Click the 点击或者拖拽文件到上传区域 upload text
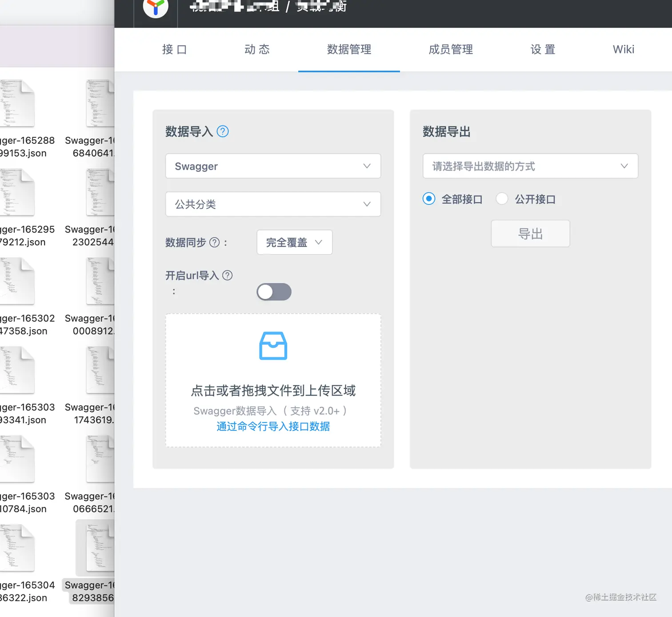The height and width of the screenshot is (617, 672). click(273, 390)
